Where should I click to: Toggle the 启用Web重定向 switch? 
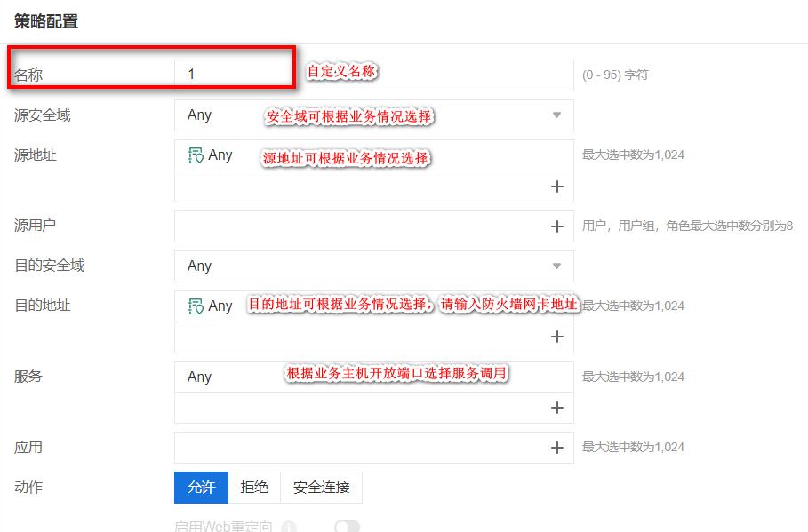tap(347, 527)
